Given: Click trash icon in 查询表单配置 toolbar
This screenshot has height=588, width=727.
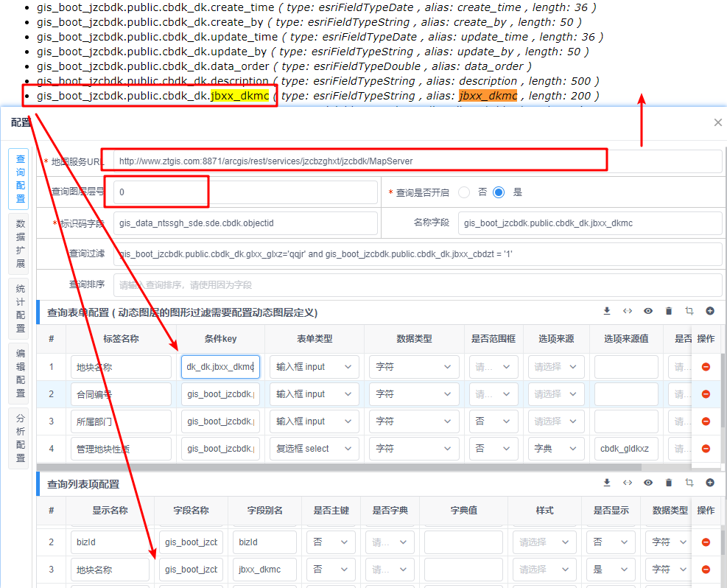Looking at the screenshot, I should tap(669, 312).
